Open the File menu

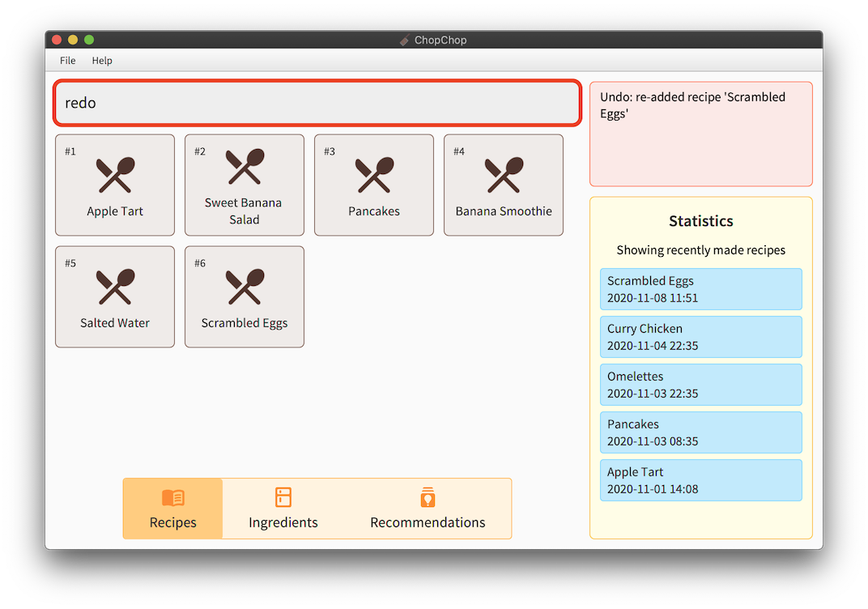click(67, 61)
